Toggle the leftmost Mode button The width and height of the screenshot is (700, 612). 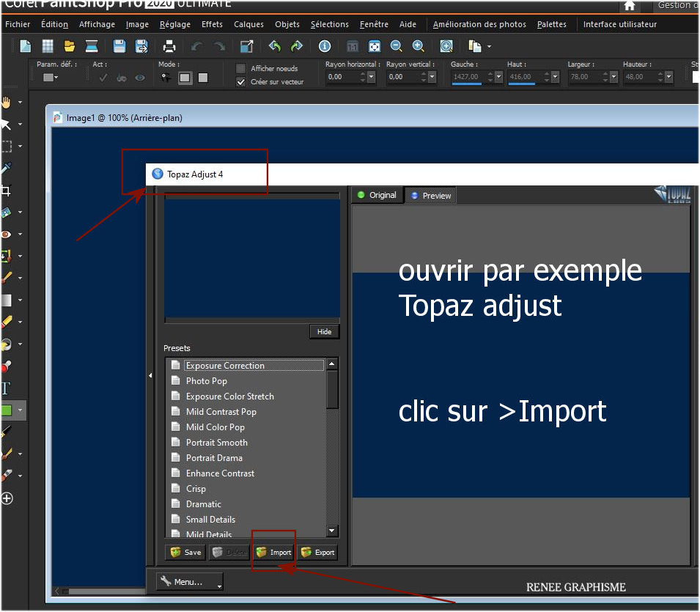pos(166,78)
